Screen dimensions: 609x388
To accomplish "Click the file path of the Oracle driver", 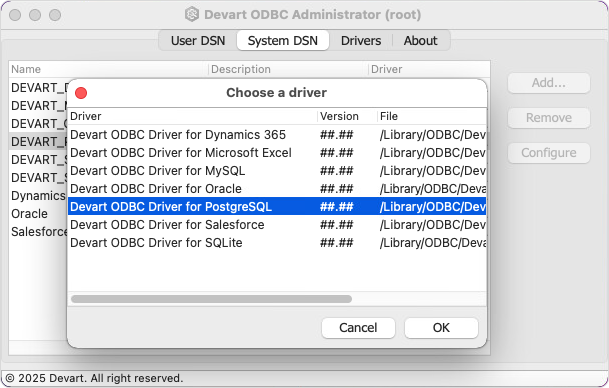I will pyautogui.click(x=433, y=189).
